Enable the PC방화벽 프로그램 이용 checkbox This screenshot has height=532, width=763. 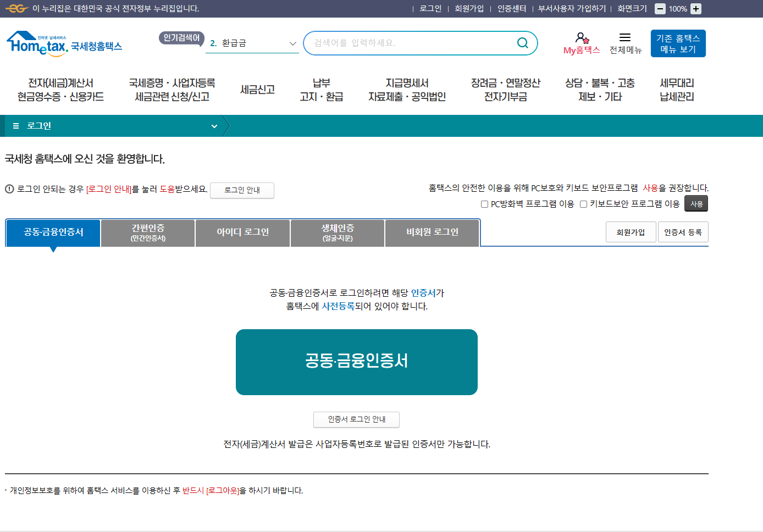[484, 204]
